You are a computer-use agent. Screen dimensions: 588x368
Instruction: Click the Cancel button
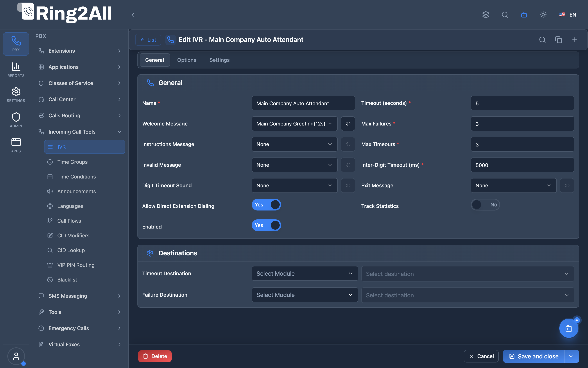click(481, 356)
